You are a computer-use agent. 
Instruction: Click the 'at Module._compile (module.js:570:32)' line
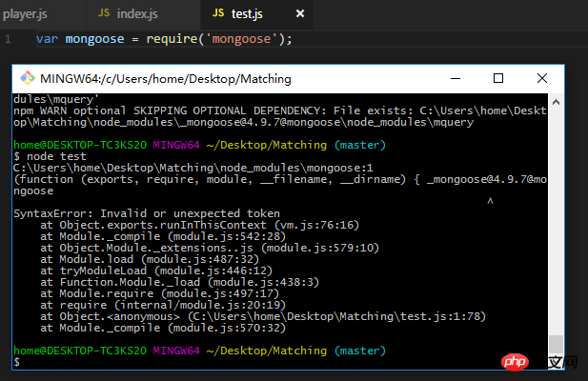coord(163,328)
